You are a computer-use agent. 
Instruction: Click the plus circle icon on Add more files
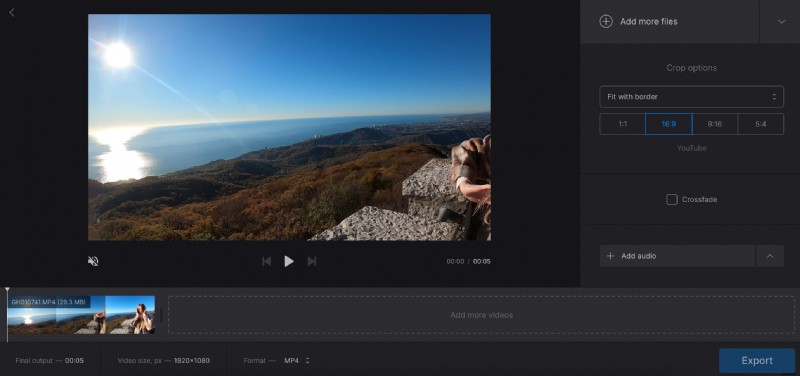[606, 21]
